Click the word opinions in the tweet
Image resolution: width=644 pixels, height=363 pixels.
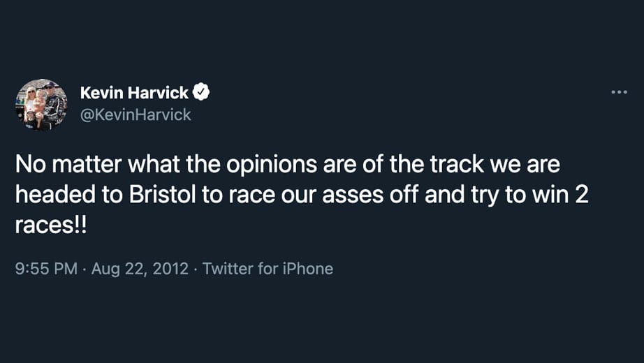[272, 165]
